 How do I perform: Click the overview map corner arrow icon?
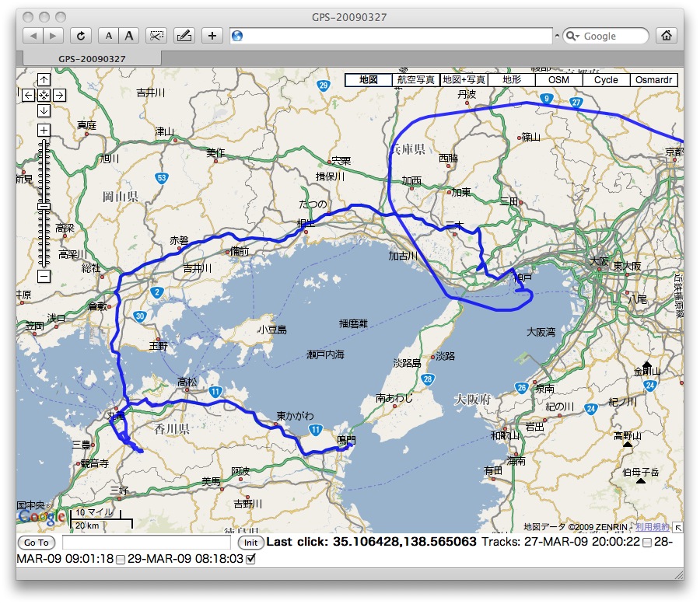pyautogui.click(x=677, y=528)
